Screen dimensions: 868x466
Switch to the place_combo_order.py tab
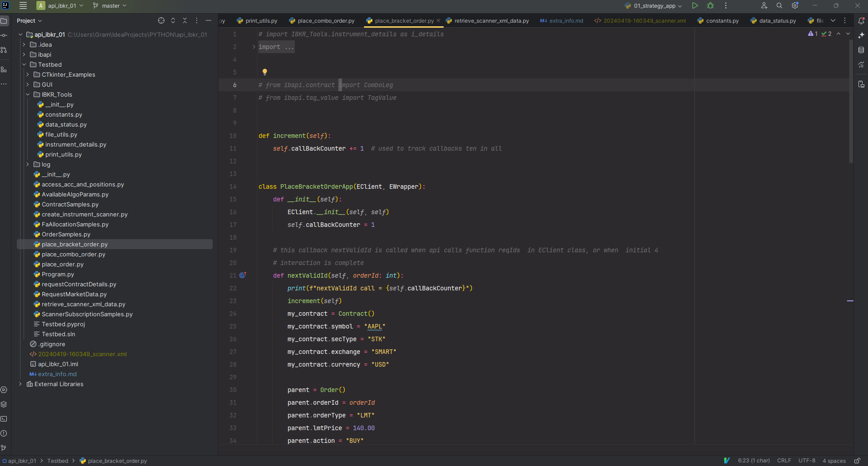pyautogui.click(x=326, y=20)
